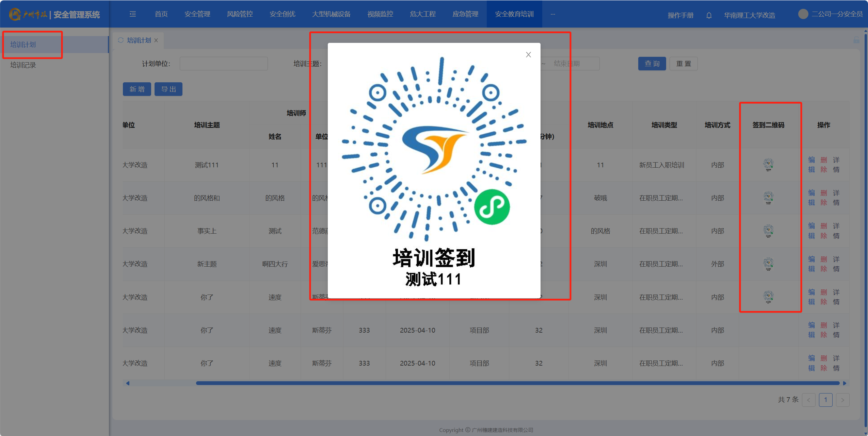Viewport: 868px width, 436px height.
Task: Open sign-in QR code for 新主题 row
Action: [768, 264]
